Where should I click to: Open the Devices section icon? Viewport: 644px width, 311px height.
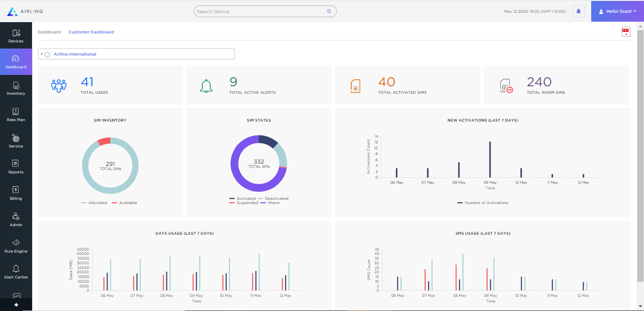(x=16, y=33)
